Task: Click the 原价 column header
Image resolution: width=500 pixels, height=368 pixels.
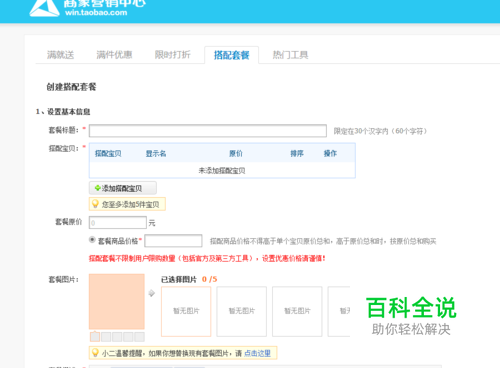Action: point(236,154)
